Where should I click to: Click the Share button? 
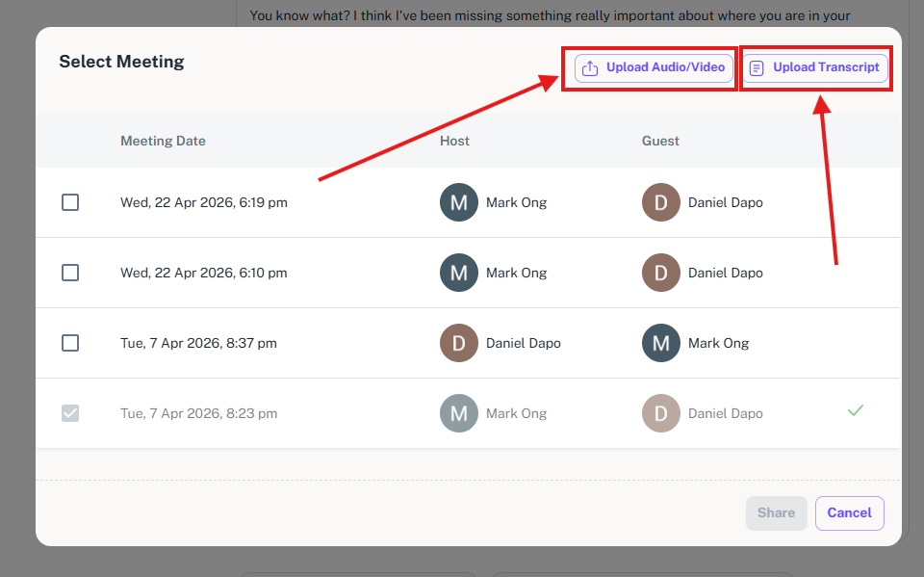776,513
